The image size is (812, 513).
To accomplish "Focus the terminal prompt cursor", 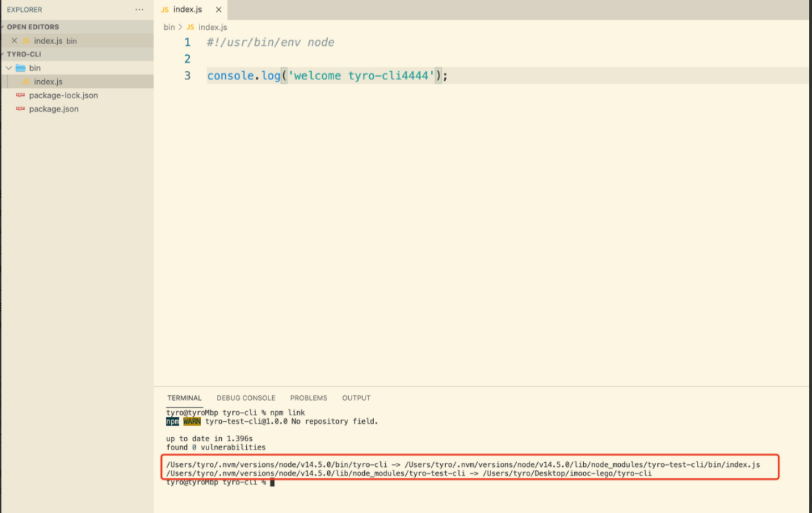I will pyautogui.click(x=272, y=482).
